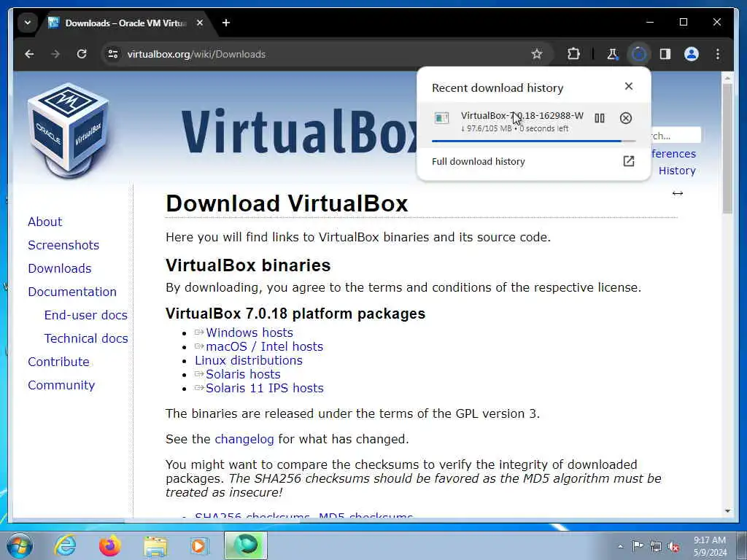Open Technical docs link
Screen dimensions: 747x560
86,338
